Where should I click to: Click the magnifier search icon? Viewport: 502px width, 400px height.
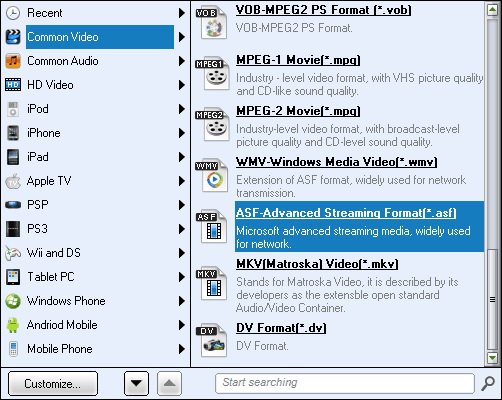(x=488, y=383)
